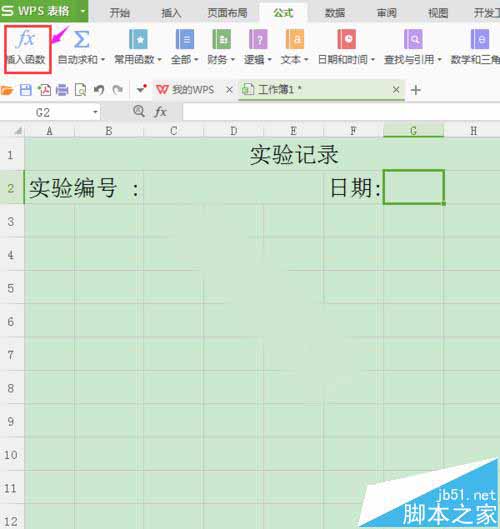Open the Date and Time (日期和时间) icon
The height and width of the screenshot is (529, 500).
[346, 39]
